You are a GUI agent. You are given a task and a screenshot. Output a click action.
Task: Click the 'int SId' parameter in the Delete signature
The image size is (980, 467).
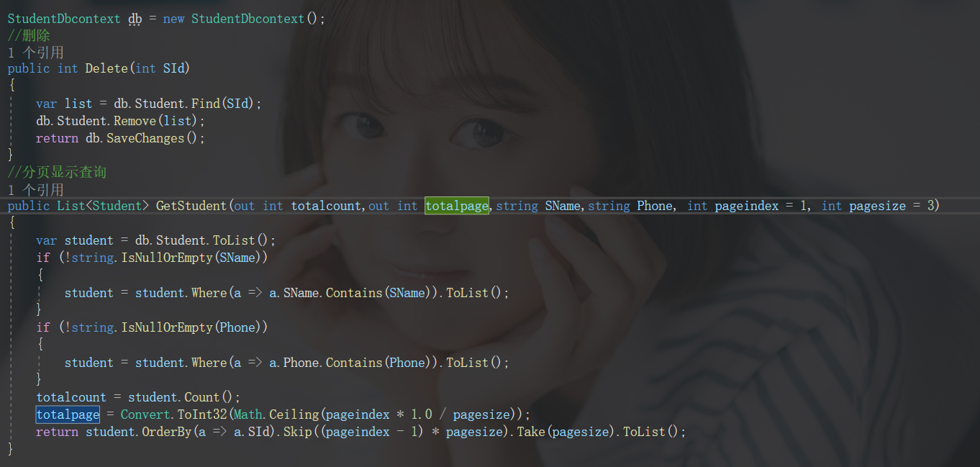coord(160,68)
